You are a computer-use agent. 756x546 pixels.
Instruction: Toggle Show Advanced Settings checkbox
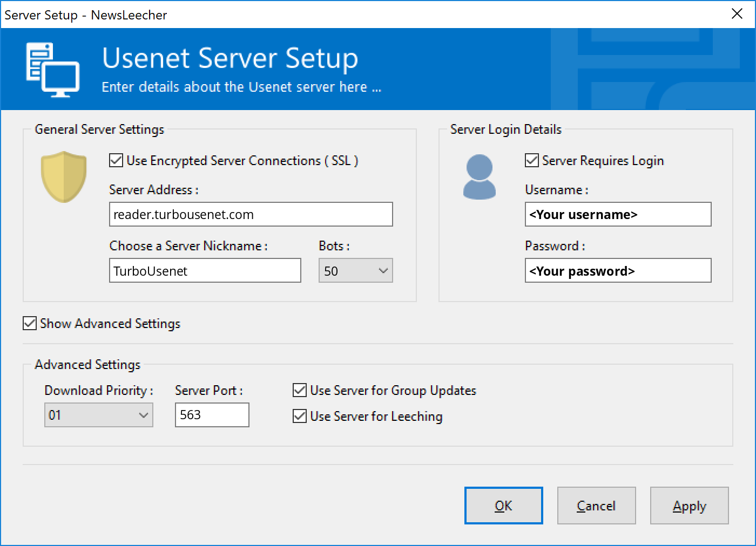pos(30,323)
